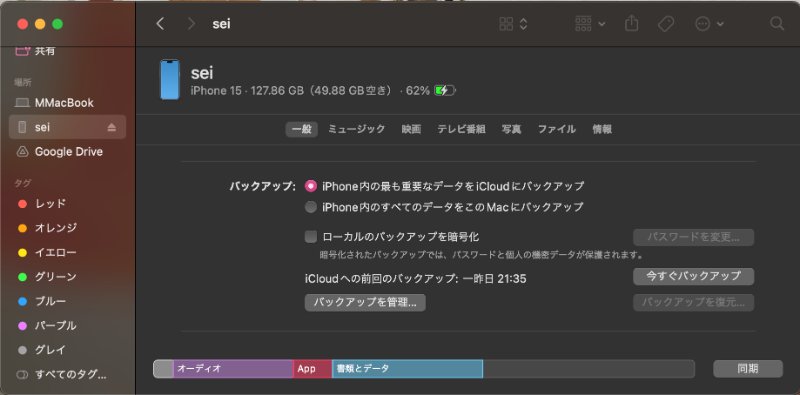
Task: Click the green zoom window button
Action: click(58, 24)
